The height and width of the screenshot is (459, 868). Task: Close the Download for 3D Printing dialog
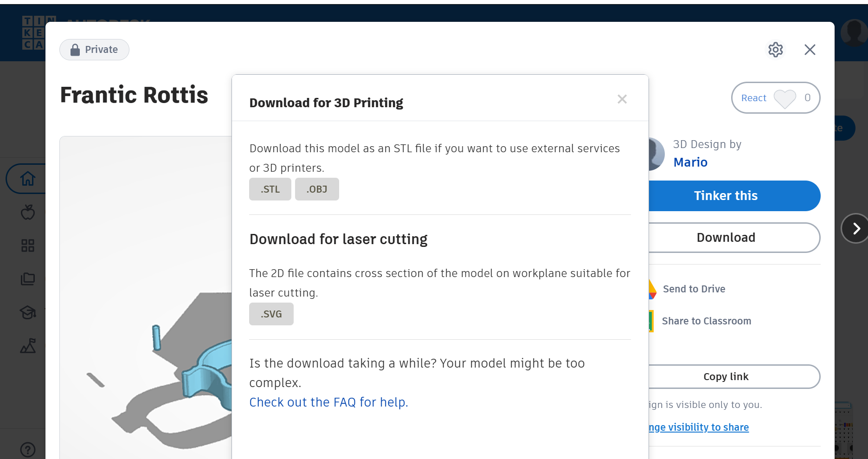(622, 99)
